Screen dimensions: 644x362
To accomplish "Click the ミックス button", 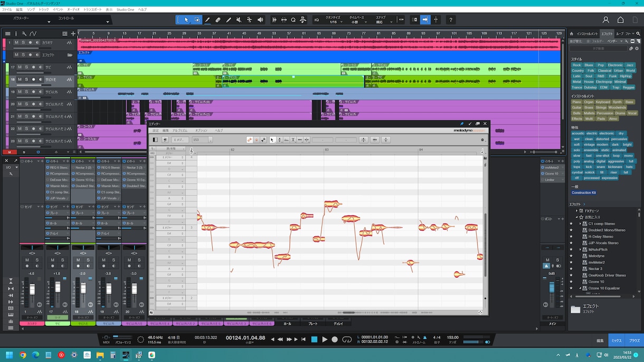I will [617, 341].
